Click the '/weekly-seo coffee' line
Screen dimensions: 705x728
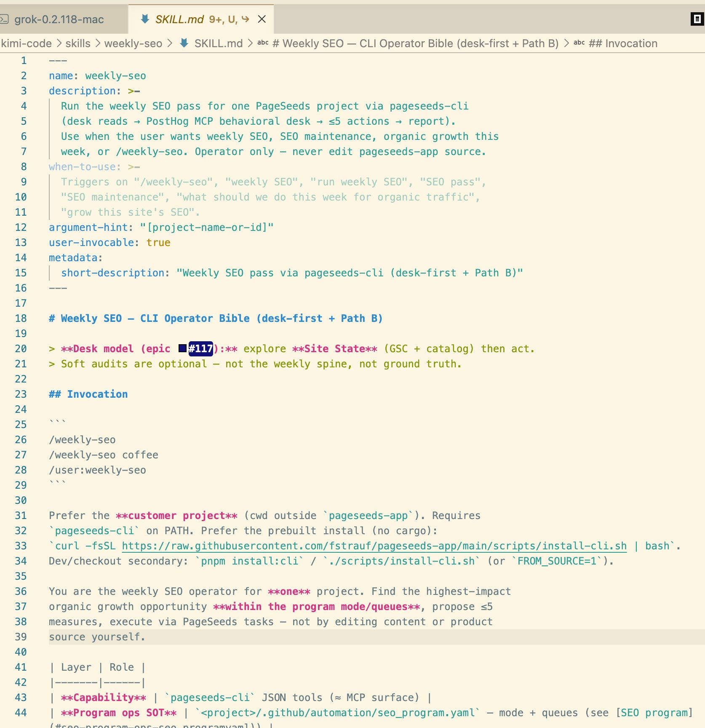click(x=104, y=455)
